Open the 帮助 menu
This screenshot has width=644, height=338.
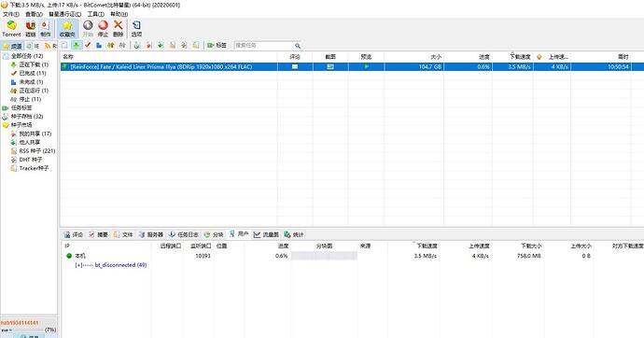coord(119,14)
